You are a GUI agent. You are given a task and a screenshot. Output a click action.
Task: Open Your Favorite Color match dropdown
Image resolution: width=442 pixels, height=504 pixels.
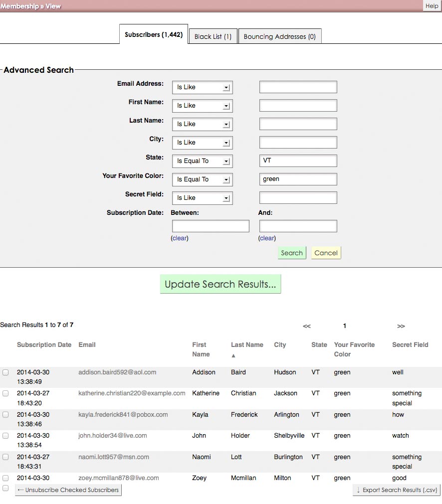point(203,179)
